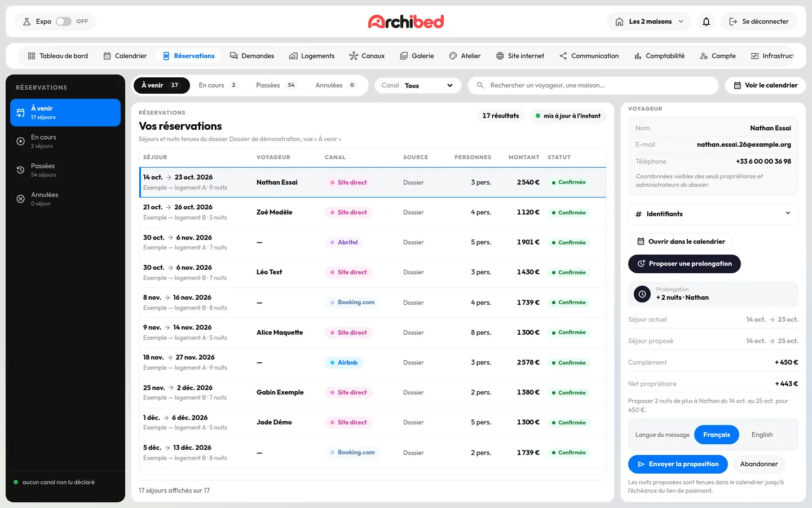Click the En cours sidebar play icon
This screenshot has width=812, height=508.
(20, 141)
